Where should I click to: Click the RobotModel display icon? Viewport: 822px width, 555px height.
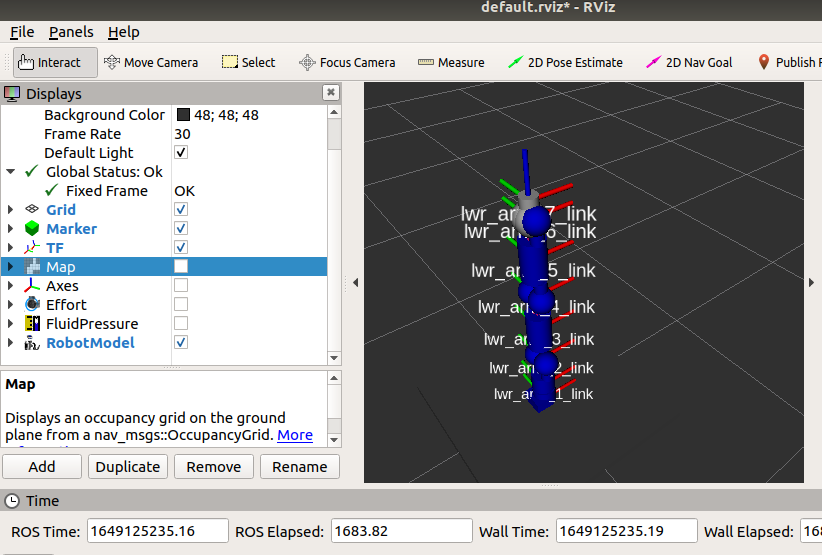32,343
